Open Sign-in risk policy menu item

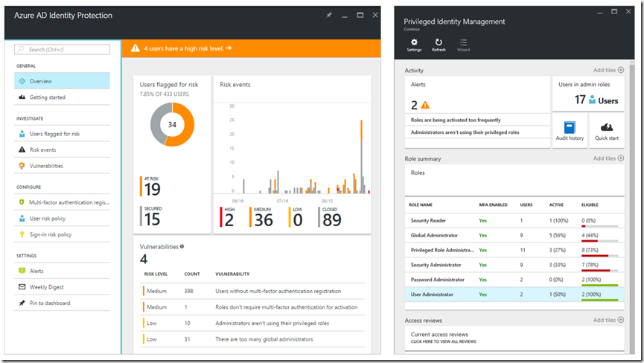coord(62,234)
